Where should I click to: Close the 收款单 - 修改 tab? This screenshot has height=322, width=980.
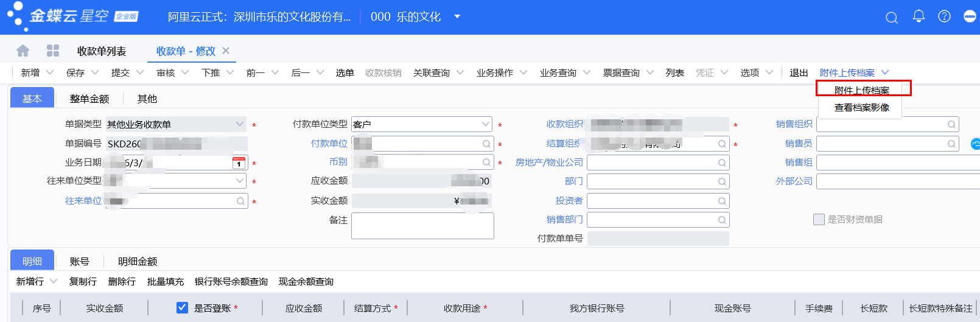tap(226, 51)
